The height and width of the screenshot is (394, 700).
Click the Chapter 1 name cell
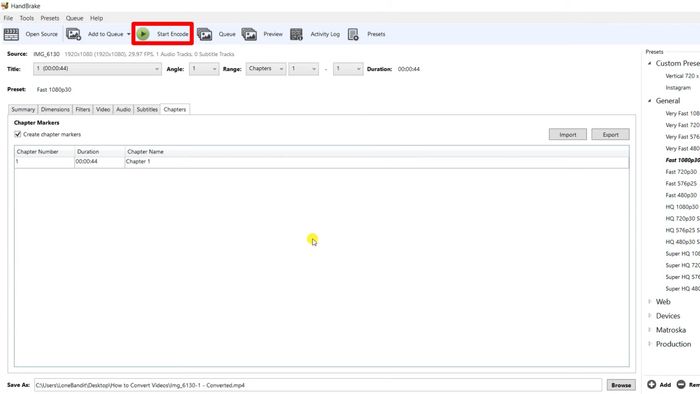coord(377,162)
